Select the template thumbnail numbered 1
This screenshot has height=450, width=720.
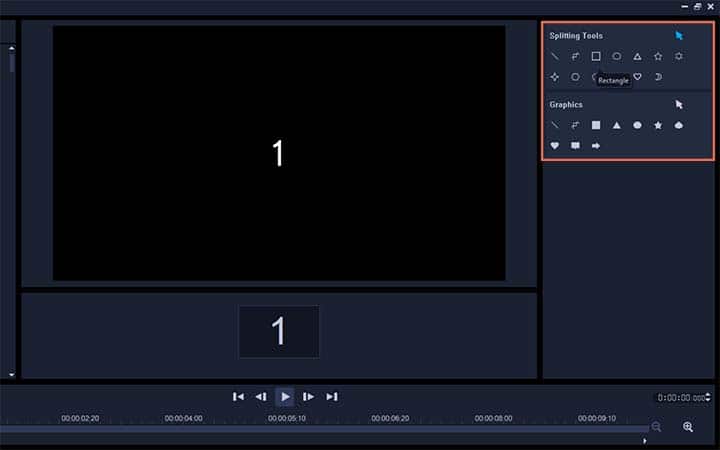click(x=279, y=331)
